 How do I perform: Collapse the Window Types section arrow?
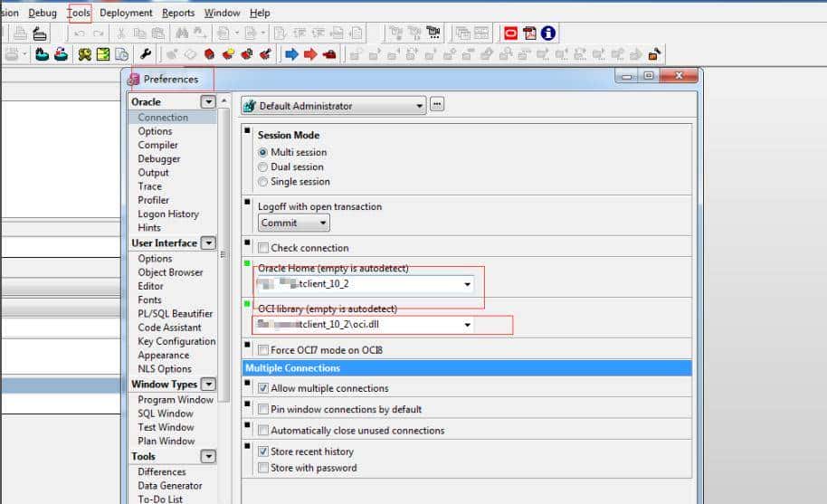coord(209,385)
